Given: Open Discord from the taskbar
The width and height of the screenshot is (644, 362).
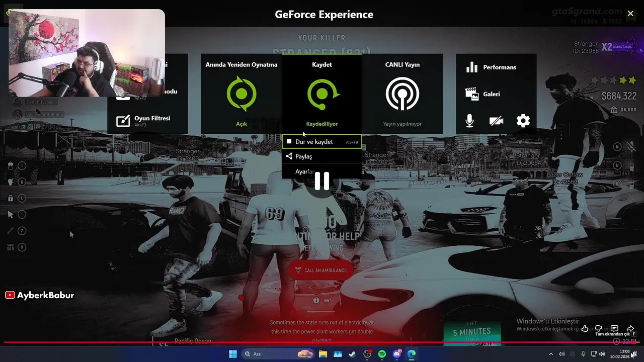Looking at the screenshot, I should tap(397, 354).
